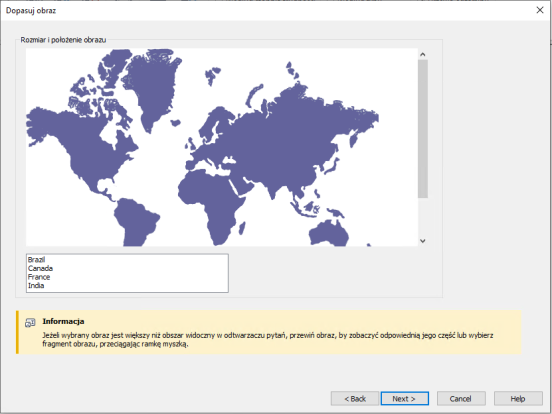Cancel the Dopasuj obraz dialog
The height and width of the screenshot is (414, 552).
pyautogui.click(x=461, y=399)
